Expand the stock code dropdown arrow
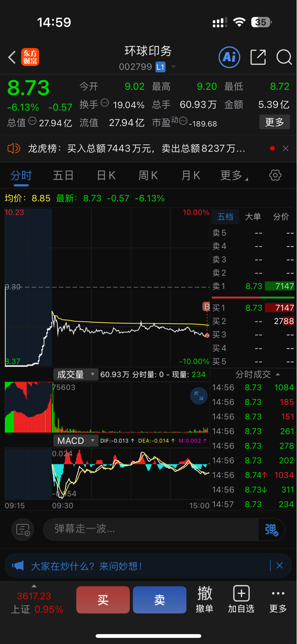The width and height of the screenshot is (297, 644). (173, 67)
